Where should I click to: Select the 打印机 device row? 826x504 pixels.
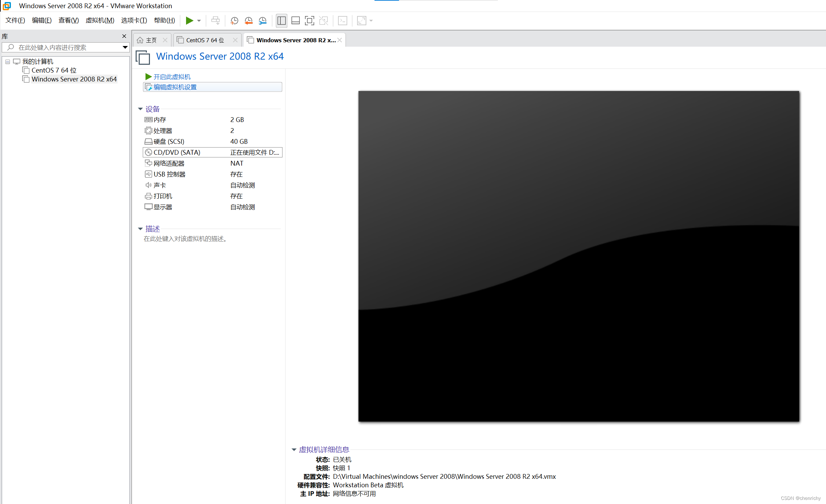coord(212,196)
